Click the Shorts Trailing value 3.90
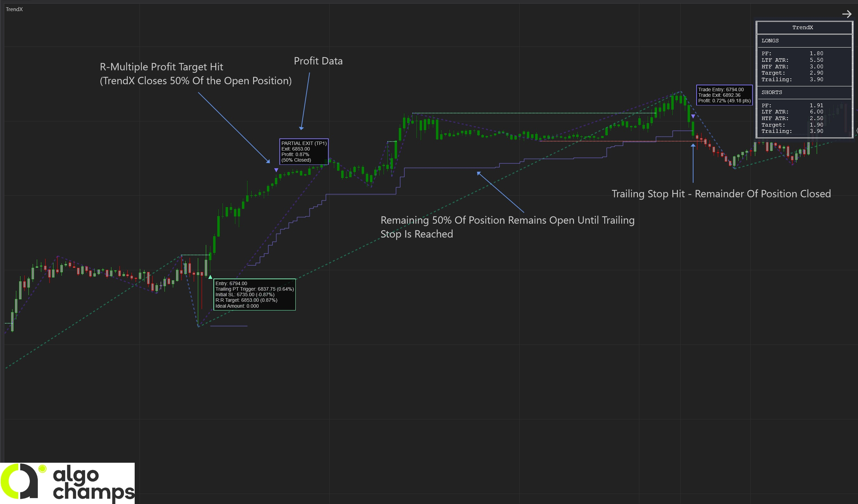 [816, 131]
